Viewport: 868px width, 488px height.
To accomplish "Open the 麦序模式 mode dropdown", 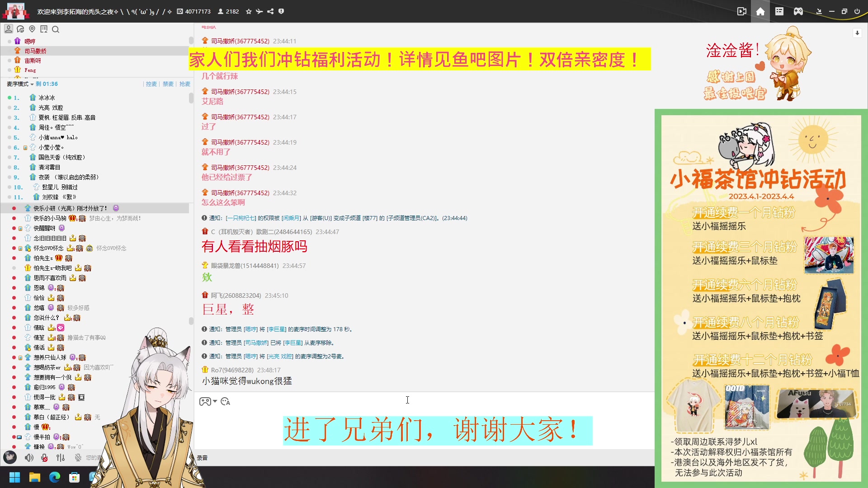I will tap(20, 84).
